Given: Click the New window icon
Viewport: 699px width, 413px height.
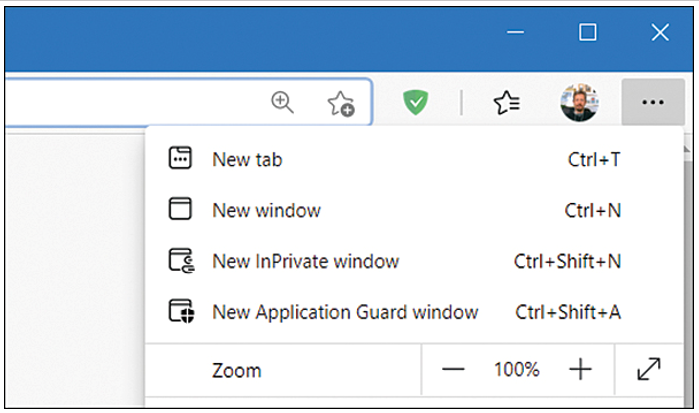Looking at the screenshot, I should point(180,209).
